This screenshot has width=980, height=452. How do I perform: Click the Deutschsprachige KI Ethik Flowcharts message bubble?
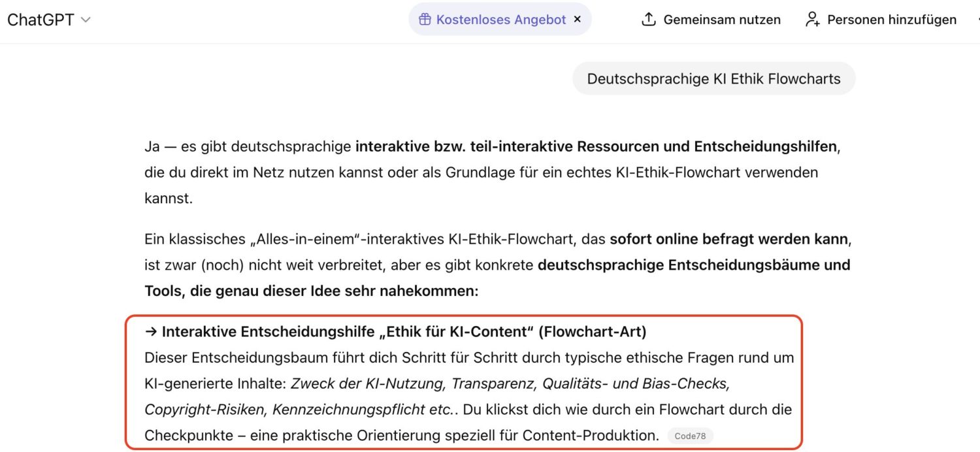[713, 78]
